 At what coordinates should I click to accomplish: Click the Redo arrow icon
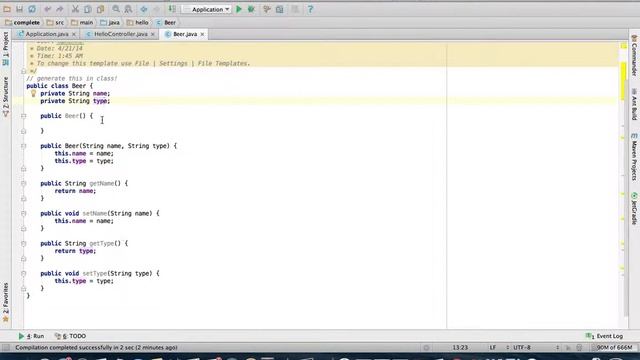[x=60, y=9]
